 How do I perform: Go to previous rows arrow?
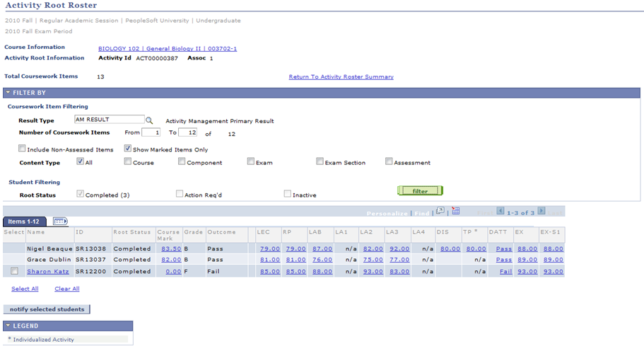point(500,211)
